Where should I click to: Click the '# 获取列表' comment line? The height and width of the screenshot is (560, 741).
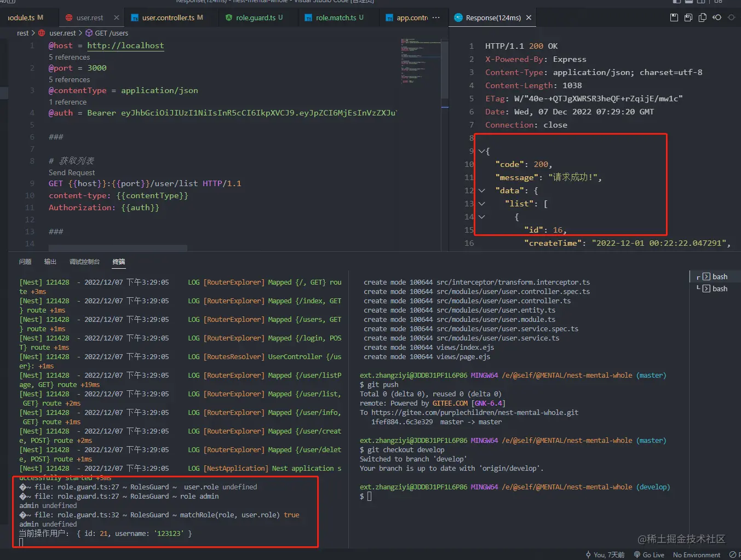tap(71, 160)
